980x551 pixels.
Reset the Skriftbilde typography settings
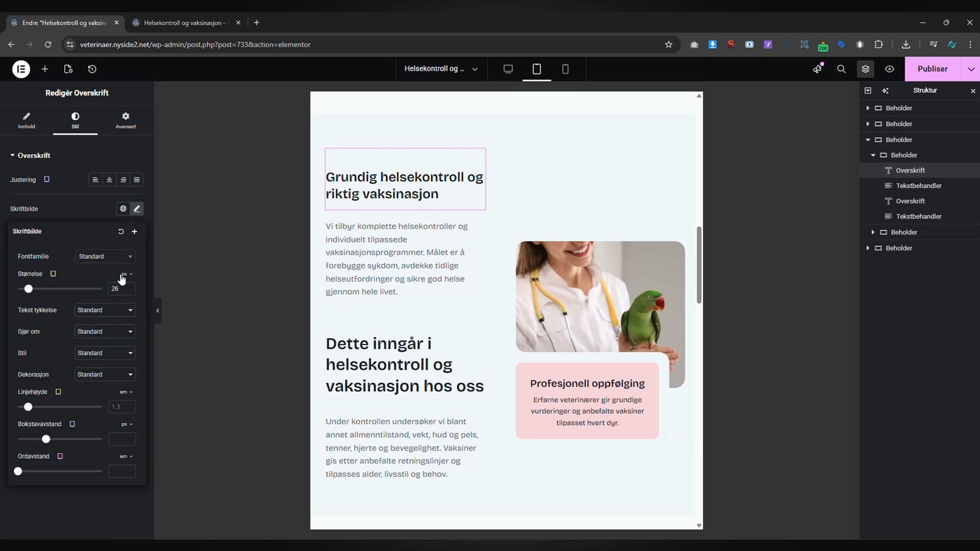[x=121, y=231]
